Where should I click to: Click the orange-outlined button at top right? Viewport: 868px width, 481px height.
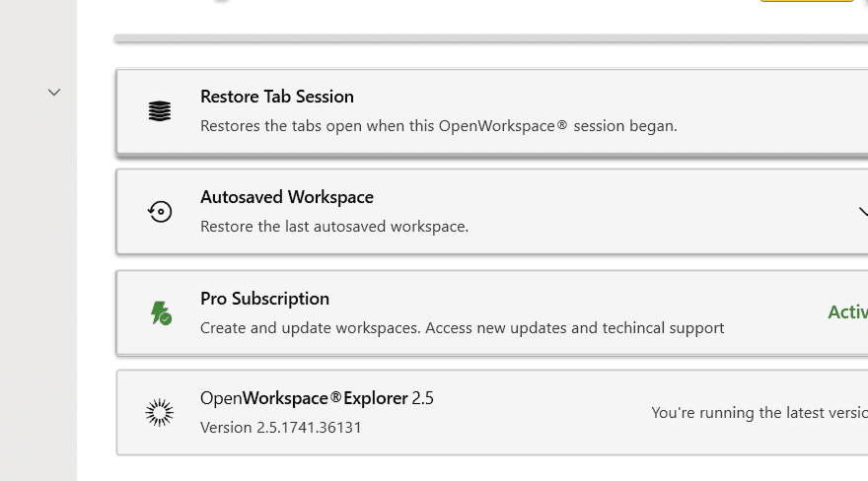(x=807, y=2)
